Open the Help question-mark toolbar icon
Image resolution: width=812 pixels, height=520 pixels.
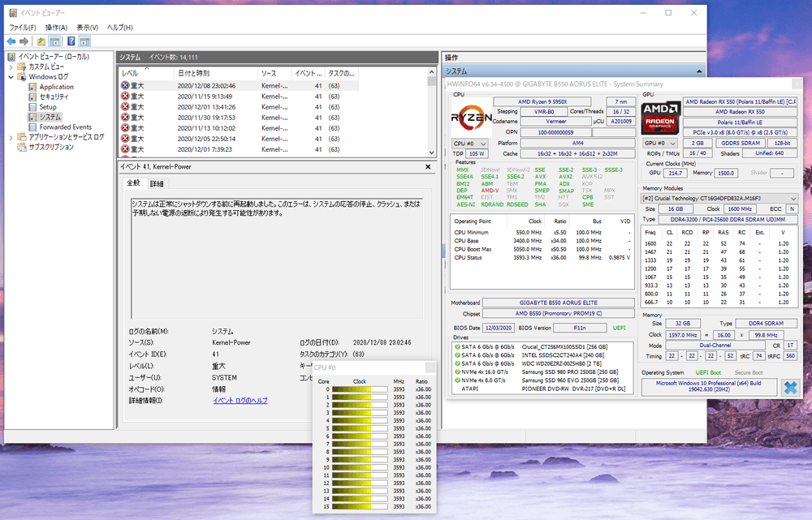click(71, 41)
